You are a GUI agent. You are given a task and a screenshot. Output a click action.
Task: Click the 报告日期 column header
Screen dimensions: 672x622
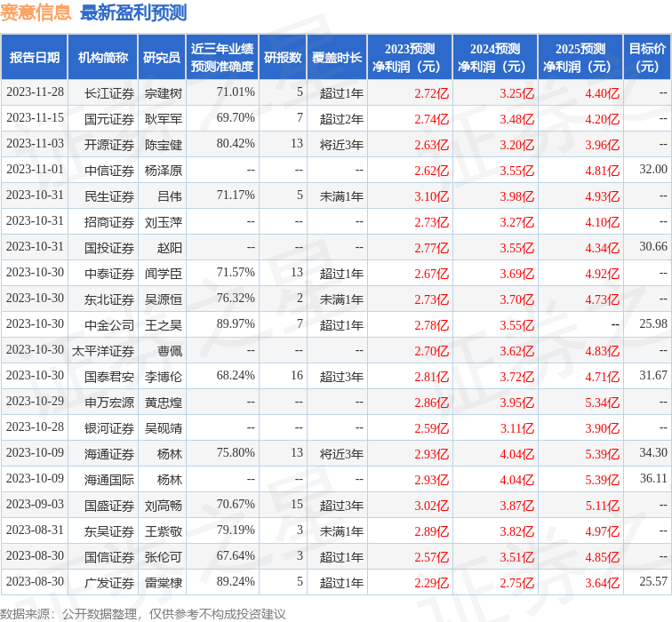pos(35,58)
